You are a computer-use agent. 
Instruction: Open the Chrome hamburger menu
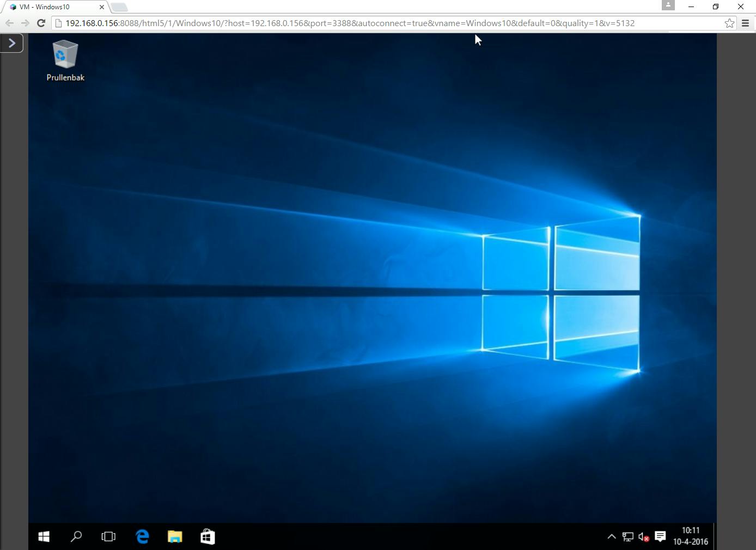point(745,23)
